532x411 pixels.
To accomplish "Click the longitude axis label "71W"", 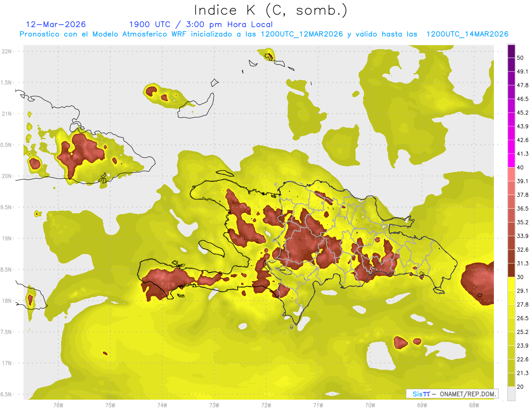I will 318,405.
